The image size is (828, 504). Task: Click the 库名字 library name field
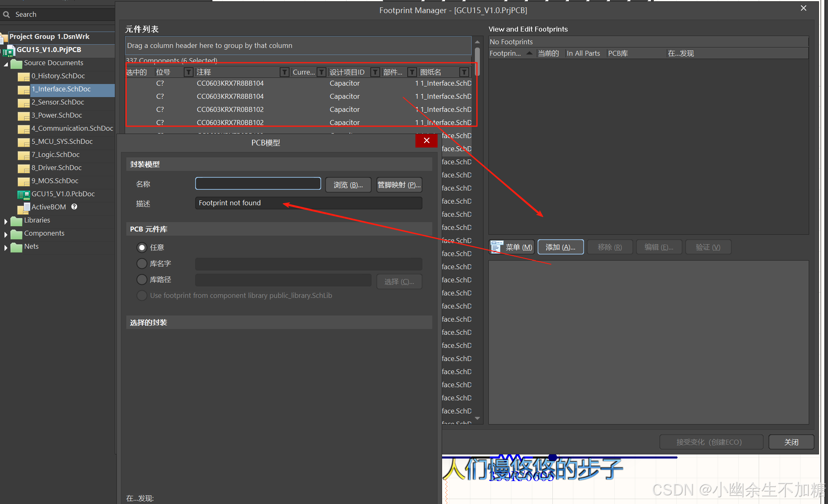pos(308,263)
